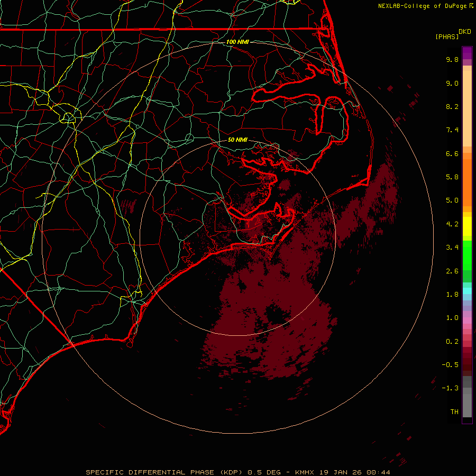Click the 9.0 color scale value
This screenshot has width=476, height=476.
click(x=452, y=83)
